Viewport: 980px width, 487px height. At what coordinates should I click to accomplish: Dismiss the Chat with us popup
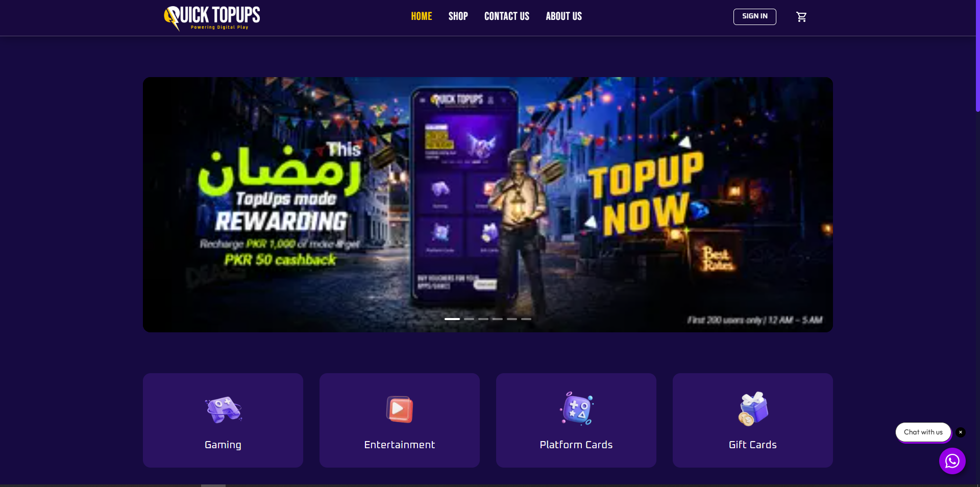point(961,432)
